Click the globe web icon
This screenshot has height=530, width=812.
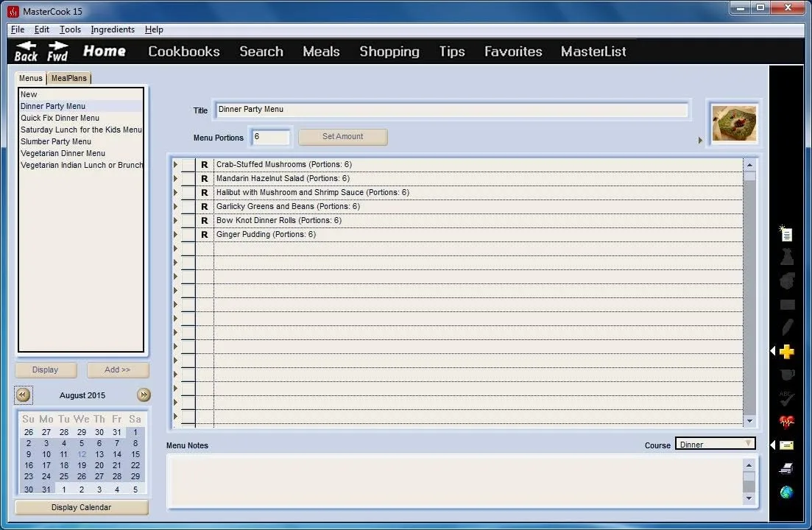pyautogui.click(x=786, y=492)
